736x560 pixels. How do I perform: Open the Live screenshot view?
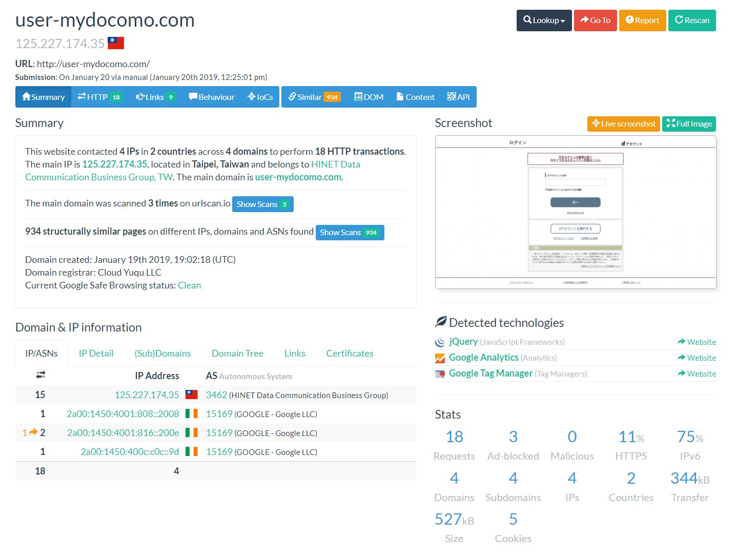[624, 124]
